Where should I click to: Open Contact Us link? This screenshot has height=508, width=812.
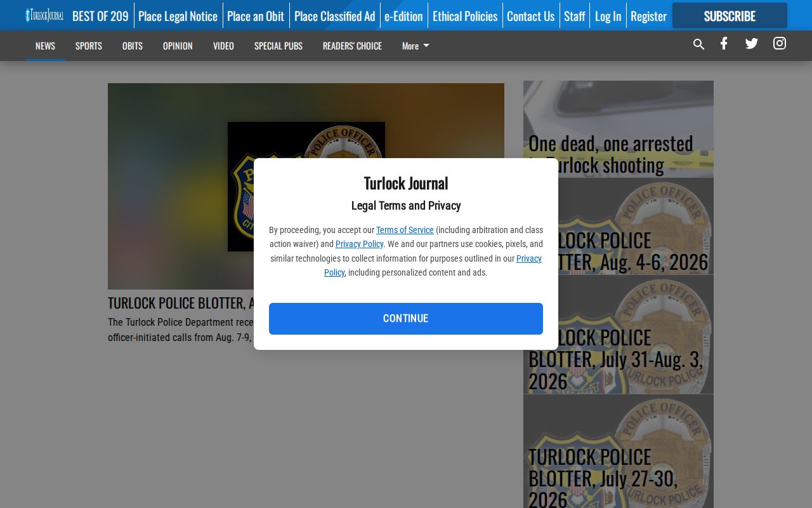tap(530, 16)
